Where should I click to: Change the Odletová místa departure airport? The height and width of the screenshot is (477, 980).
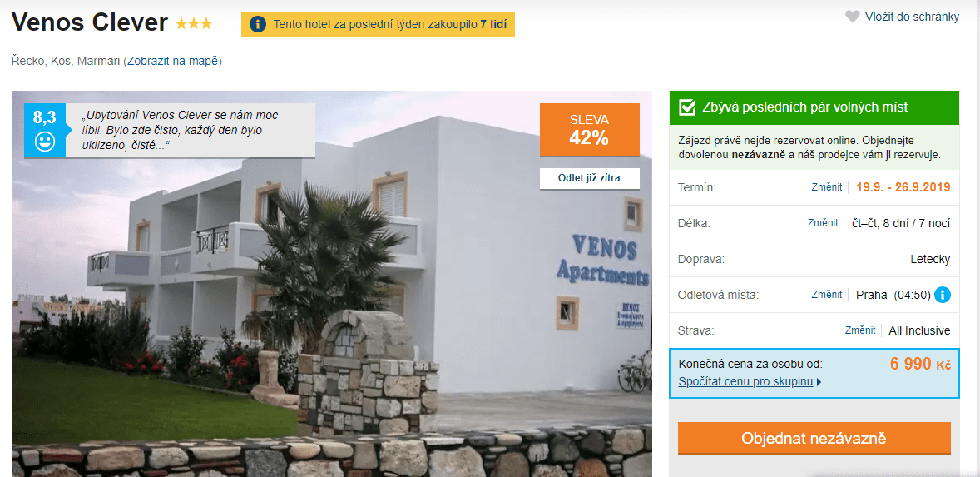[827, 295]
